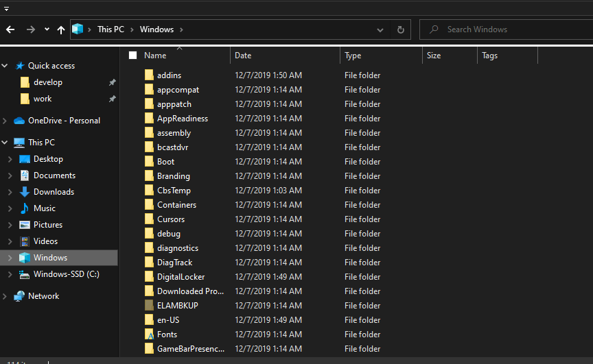Click the OneDrive cloud icon

point(19,121)
